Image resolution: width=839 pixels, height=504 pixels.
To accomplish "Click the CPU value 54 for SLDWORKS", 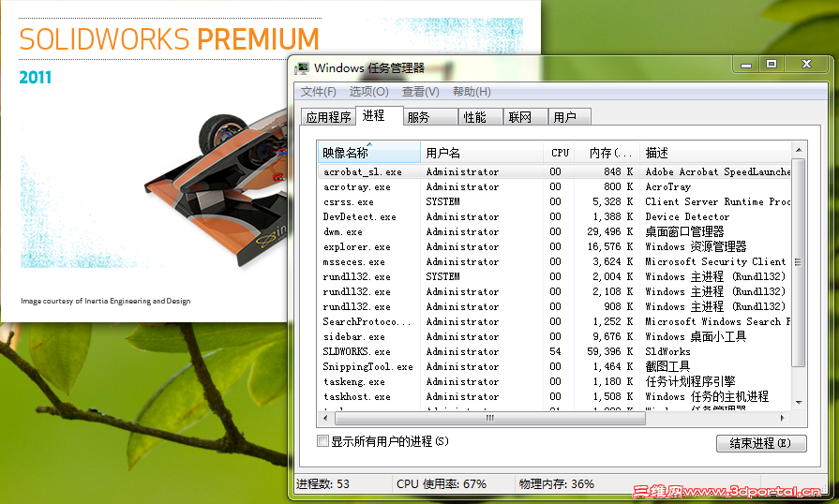I will (555, 351).
